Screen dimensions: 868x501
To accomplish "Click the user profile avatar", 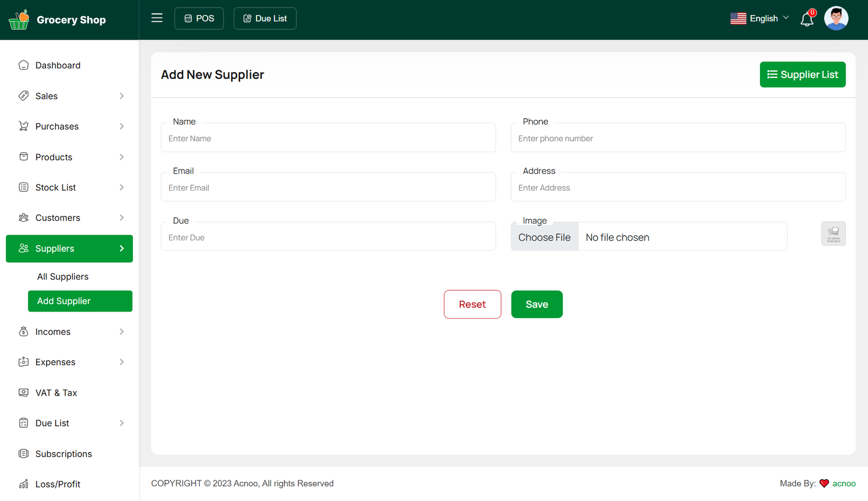I will point(835,18).
